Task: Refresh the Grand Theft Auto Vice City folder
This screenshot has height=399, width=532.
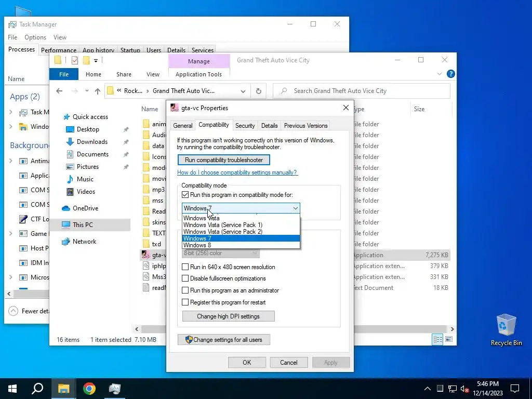Action: click(x=259, y=91)
